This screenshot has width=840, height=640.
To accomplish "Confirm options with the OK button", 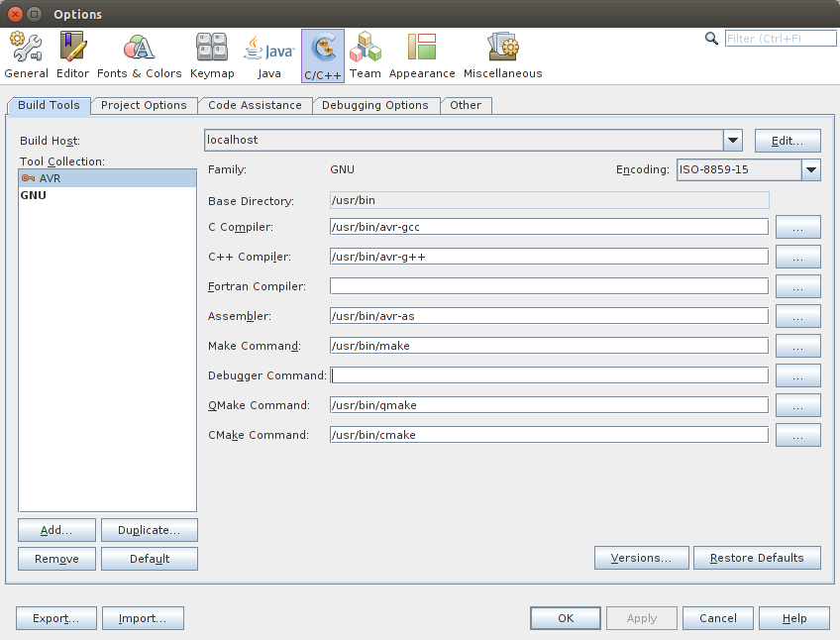I will (x=566, y=618).
